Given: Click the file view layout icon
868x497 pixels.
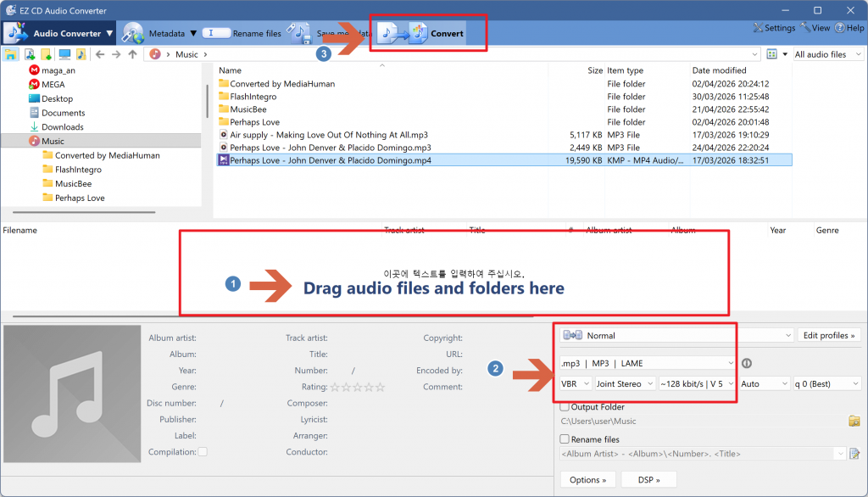Looking at the screenshot, I should [771, 54].
